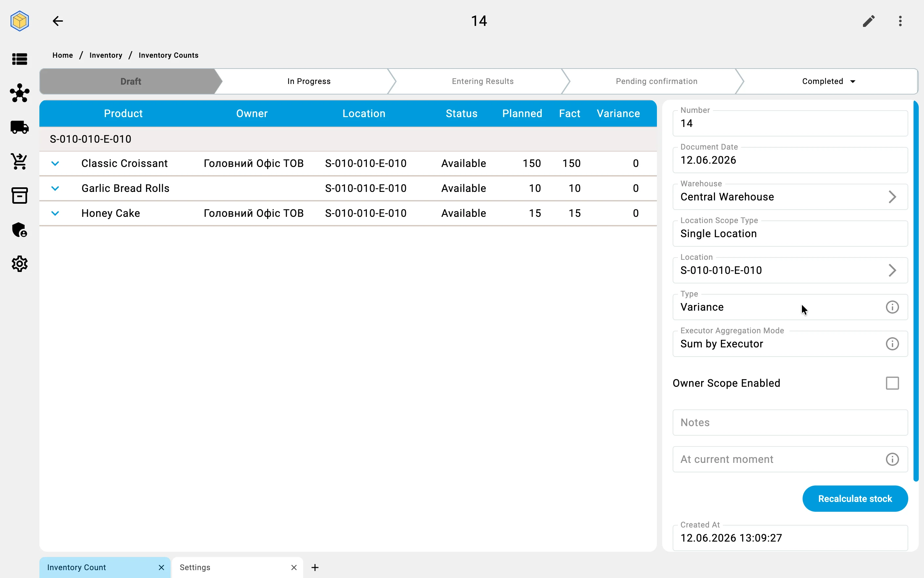Select the In Progress stage
Image resolution: width=924 pixels, height=578 pixels.
tap(309, 81)
